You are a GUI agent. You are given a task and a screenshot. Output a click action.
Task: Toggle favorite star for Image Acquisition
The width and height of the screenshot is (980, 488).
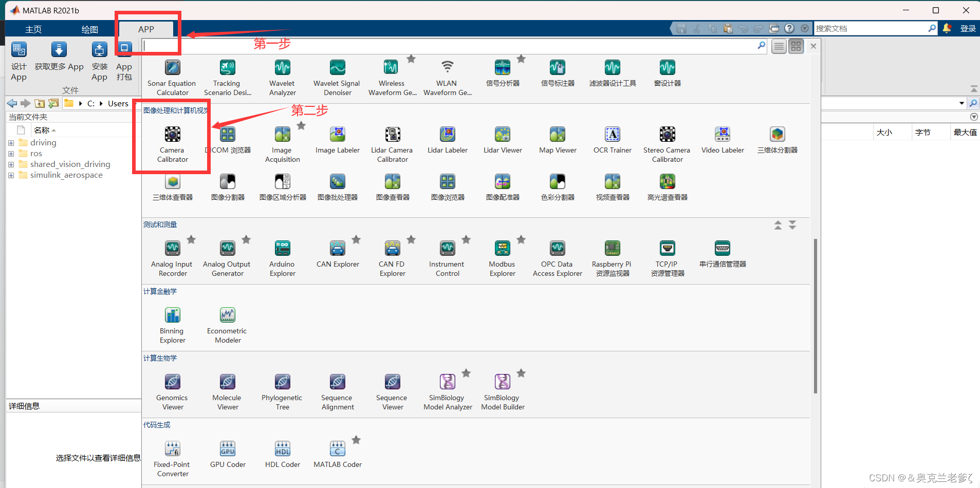301,126
